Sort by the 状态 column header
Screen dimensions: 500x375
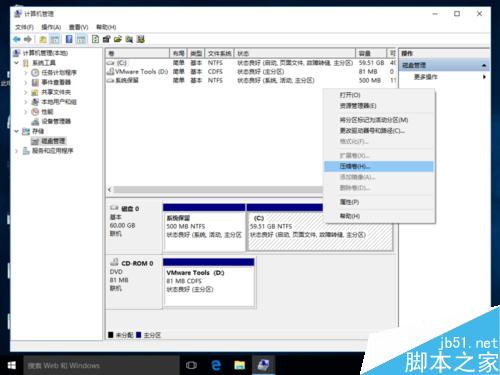(x=295, y=53)
